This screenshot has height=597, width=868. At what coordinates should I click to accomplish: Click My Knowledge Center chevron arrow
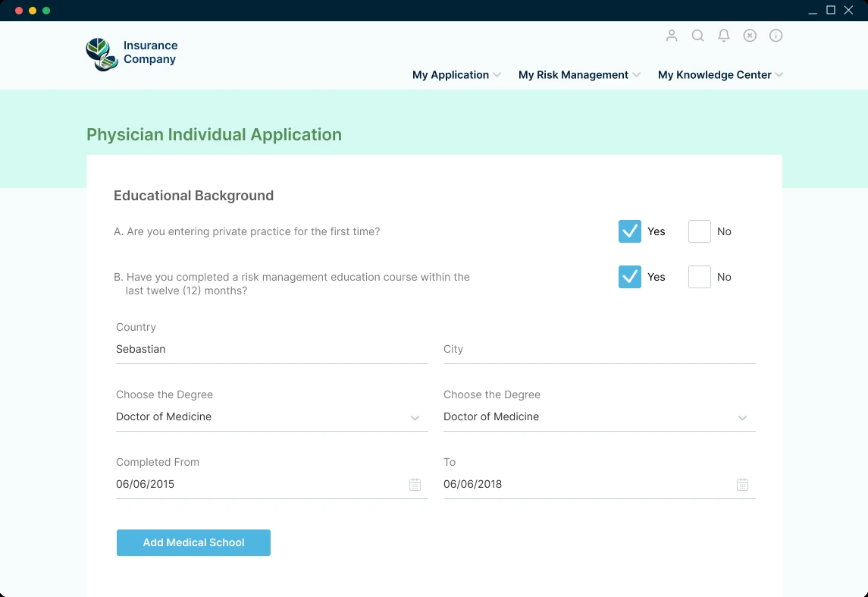[x=779, y=75]
